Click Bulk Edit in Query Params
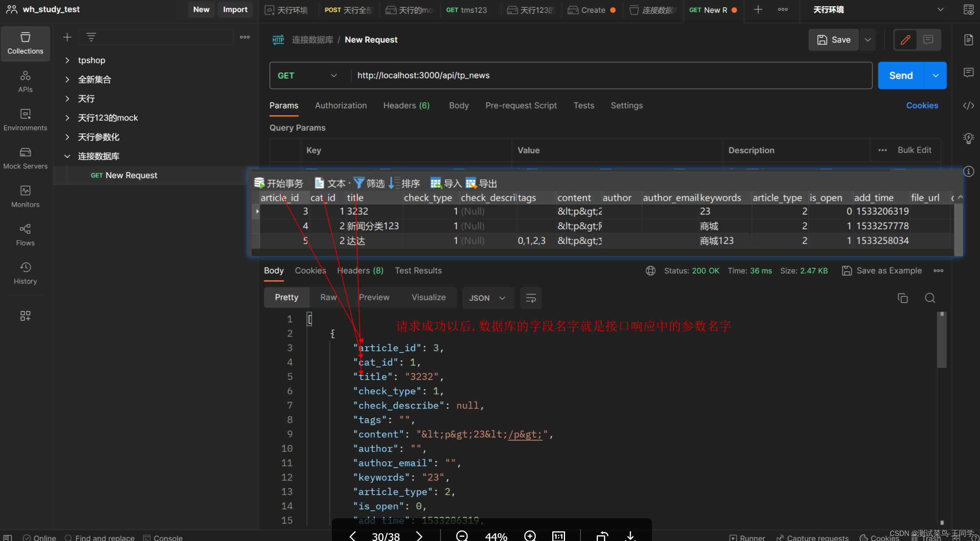Viewport: 980px width, 541px height. coord(914,150)
